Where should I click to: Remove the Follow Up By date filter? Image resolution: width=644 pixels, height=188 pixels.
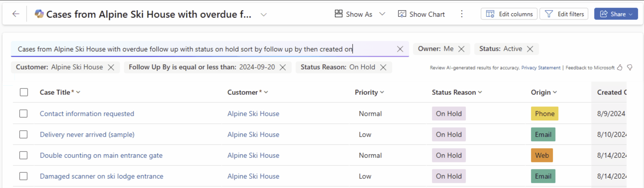[x=282, y=67]
